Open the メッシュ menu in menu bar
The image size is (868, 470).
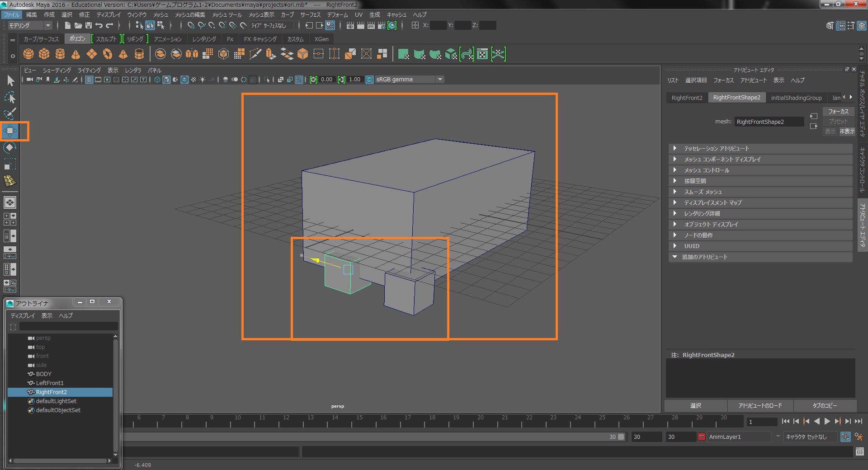point(160,15)
